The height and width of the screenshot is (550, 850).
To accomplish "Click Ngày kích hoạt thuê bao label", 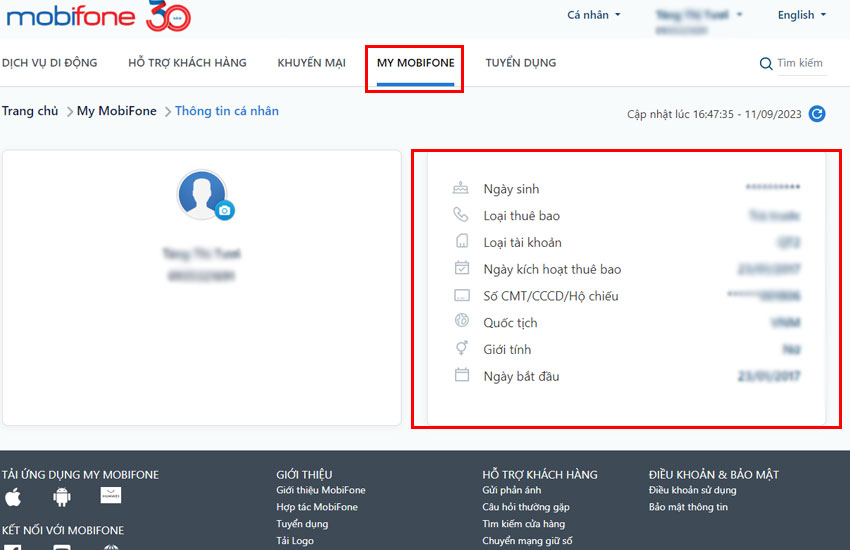I will click(552, 269).
